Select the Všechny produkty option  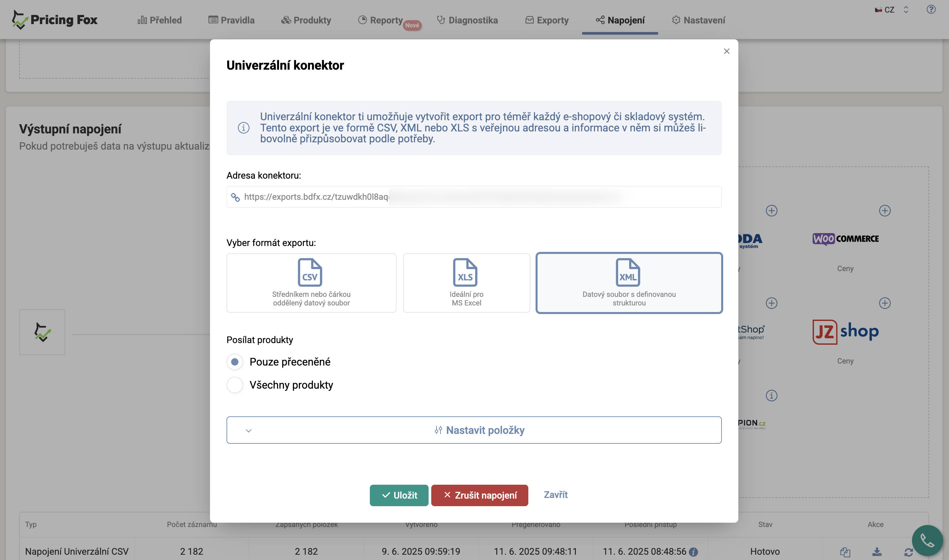click(235, 385)
